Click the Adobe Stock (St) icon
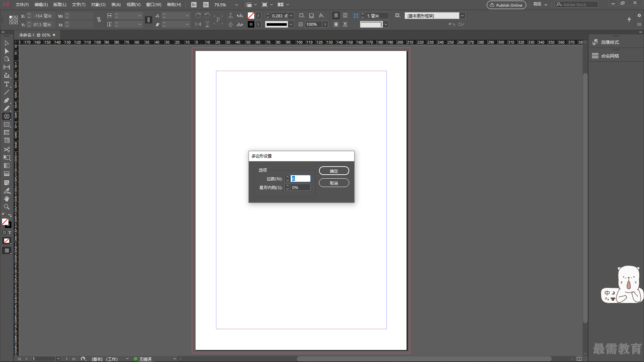Screen dimensions: 644x362 tap(206, 5)
